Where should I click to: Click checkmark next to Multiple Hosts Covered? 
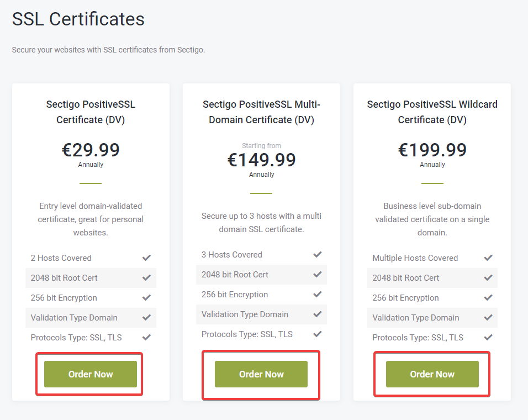point(488,258)
